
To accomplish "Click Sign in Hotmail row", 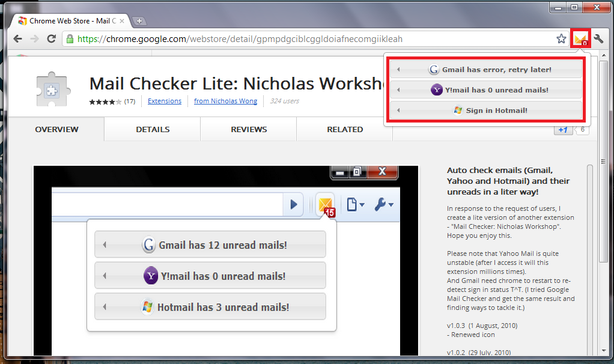I will (x=485, y=111).
